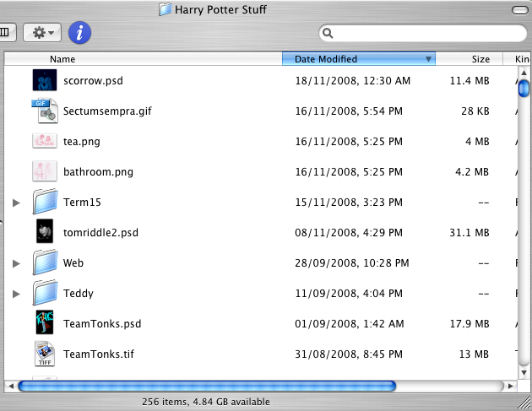Viewport: 532px width, 411px height.
Task: Click the 28/09/2008, 10:28 PM date
Action: click(352, 262)
